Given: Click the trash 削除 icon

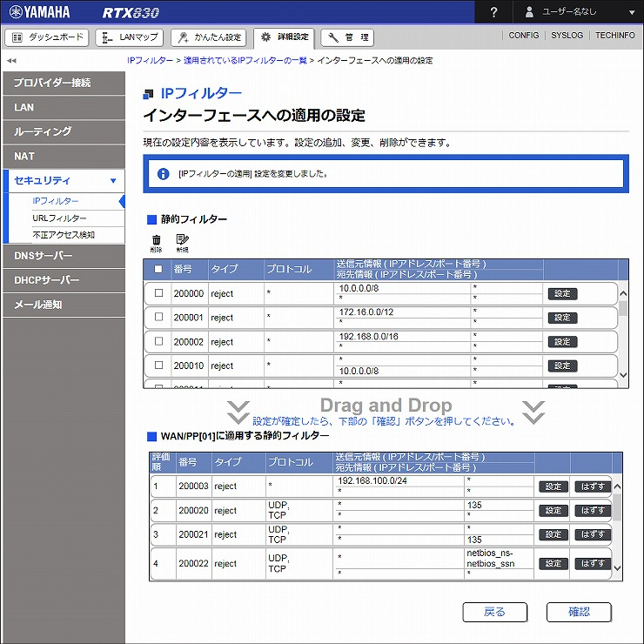Looking at the screenshot, I should (x=156, y=243).
